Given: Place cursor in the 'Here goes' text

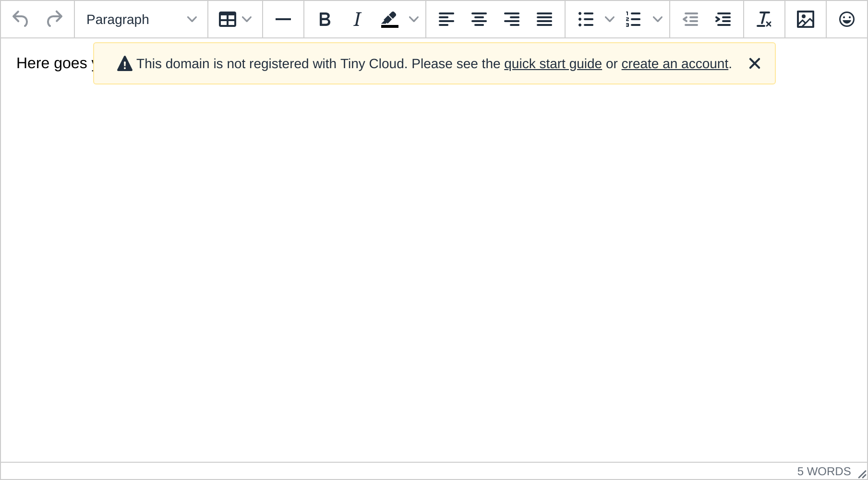Looking at the screenshot, I should (x=52, y=63).
